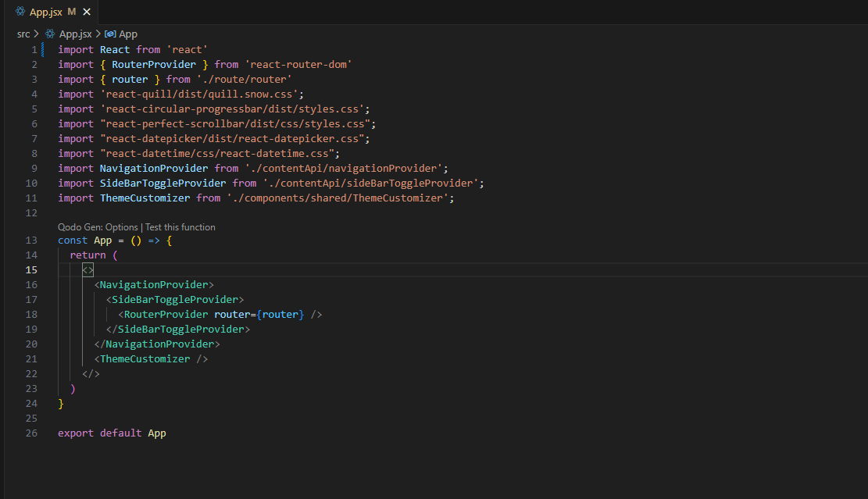Click line number 13 in the gutter
868x499 pixels.
(31, 240)
